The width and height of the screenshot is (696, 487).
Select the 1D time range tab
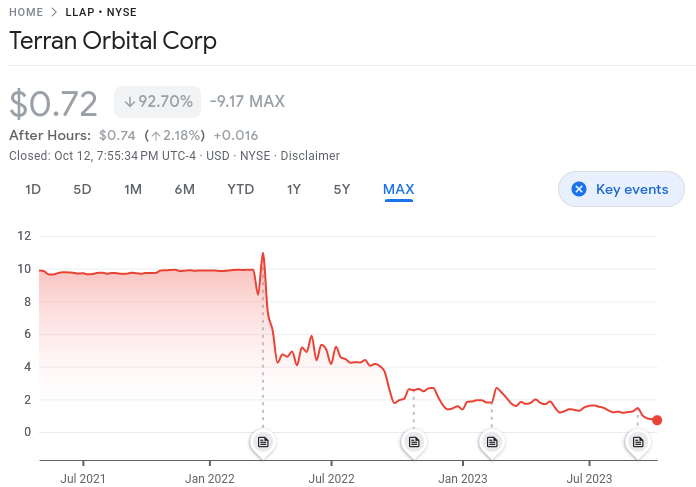33,189
